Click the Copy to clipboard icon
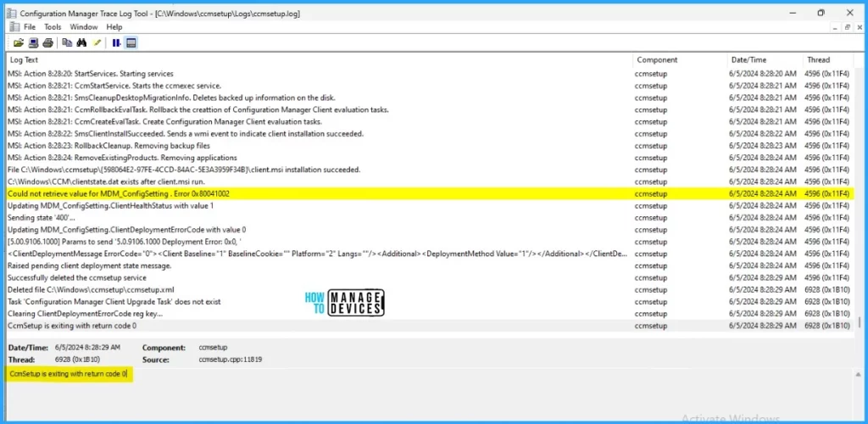 click(67, 42)
